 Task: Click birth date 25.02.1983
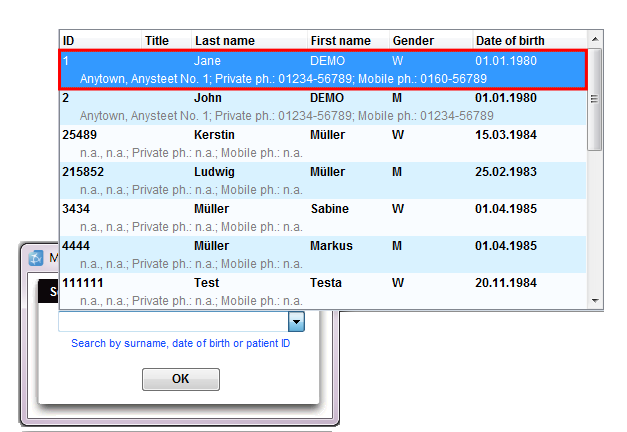point(506,172)
